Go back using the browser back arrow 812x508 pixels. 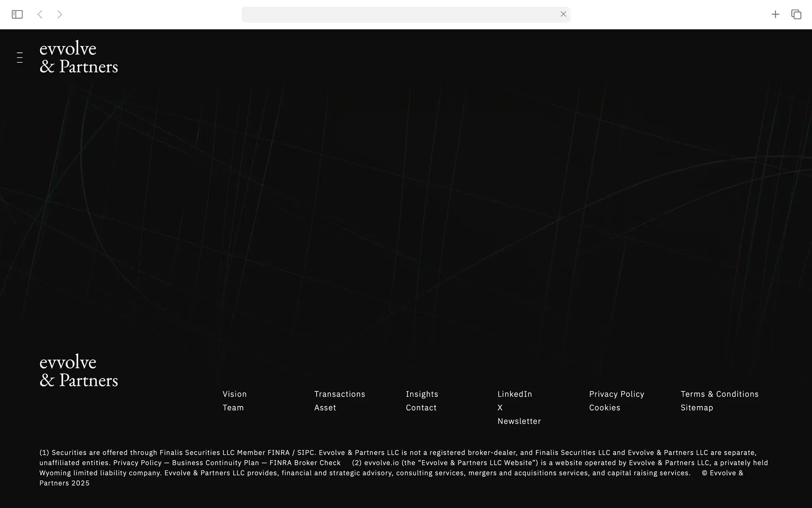coord(40,14)
